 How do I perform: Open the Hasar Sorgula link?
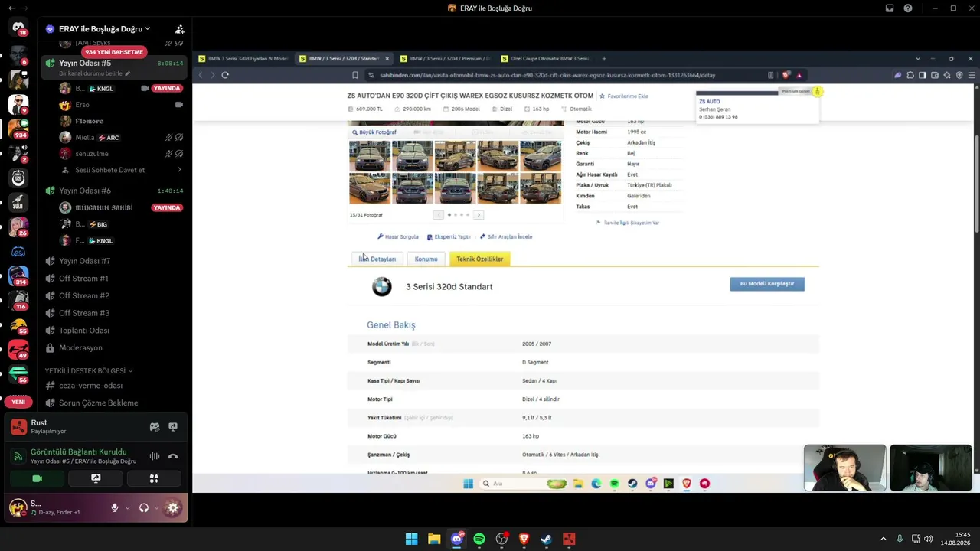(x=398, y=237)
